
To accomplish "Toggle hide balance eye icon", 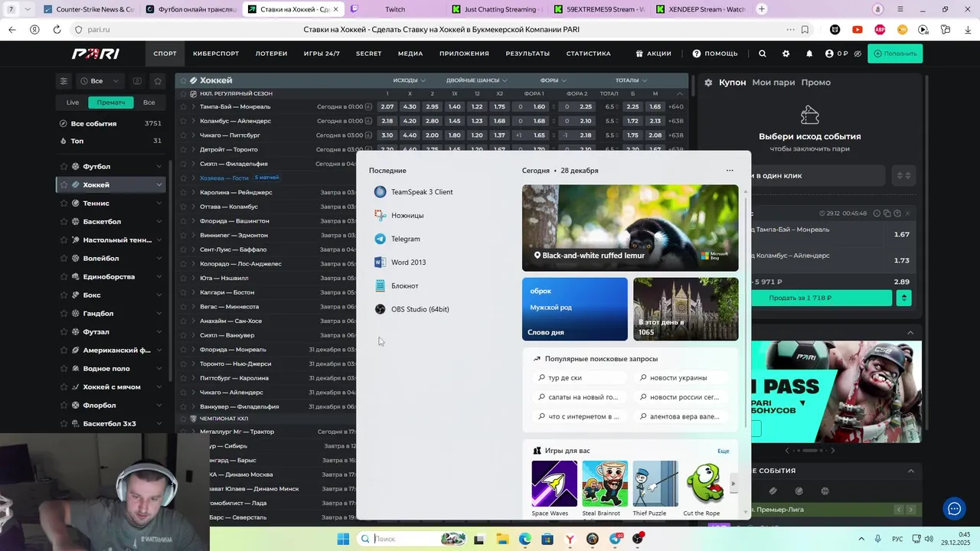I will pos(857,54).
